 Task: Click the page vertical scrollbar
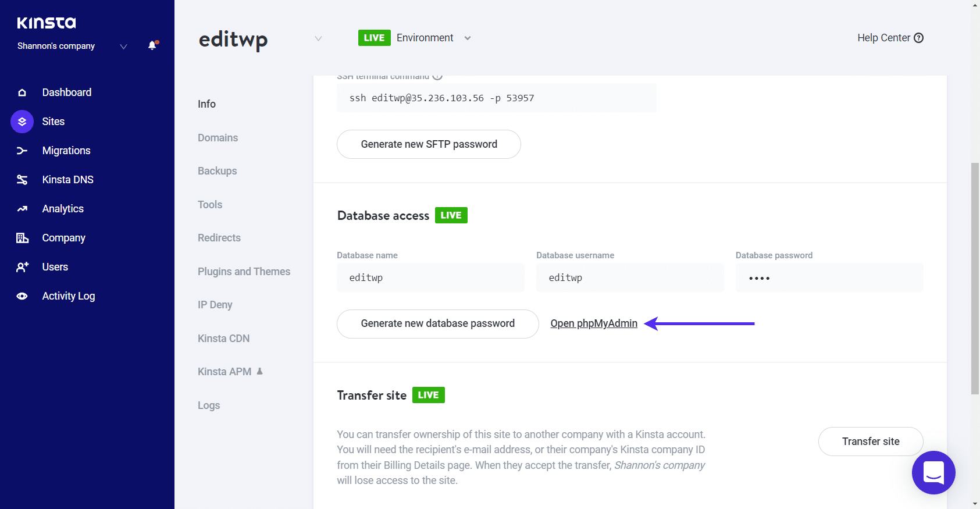tap(975, 279)
